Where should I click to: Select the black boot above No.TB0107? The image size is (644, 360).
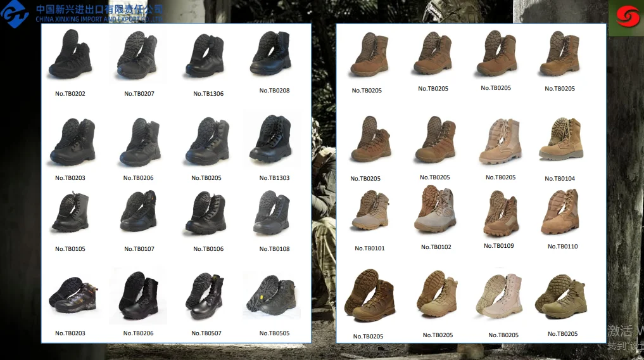click(139, 212)
